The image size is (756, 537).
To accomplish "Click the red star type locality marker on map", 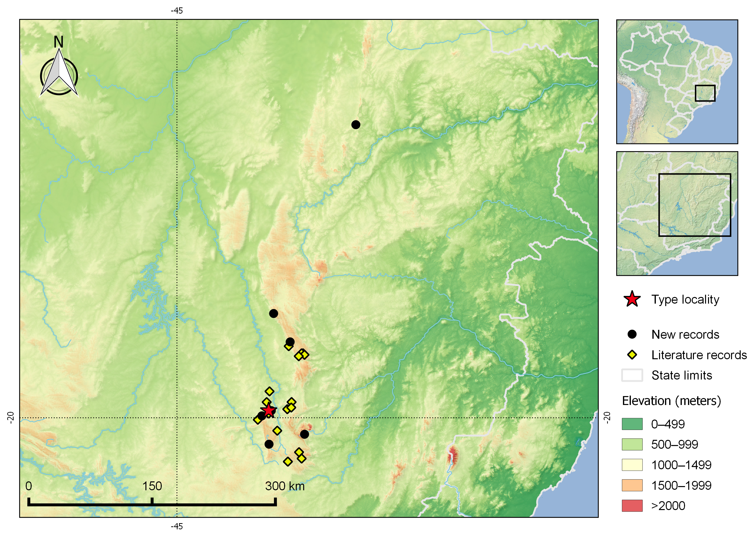I will (269, 410).
